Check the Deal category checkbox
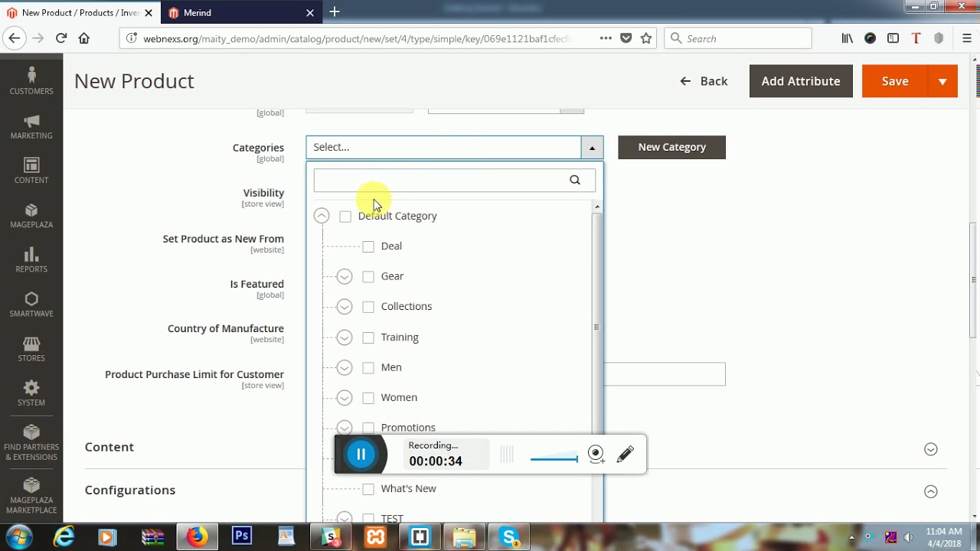 [x=368, y=246]
